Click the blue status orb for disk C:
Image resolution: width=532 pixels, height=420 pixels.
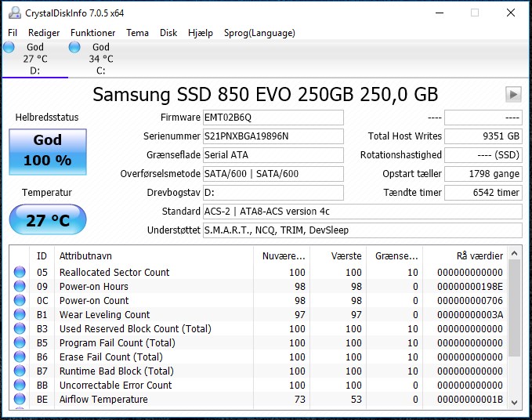pyautogui.click(x=74, y=47)
